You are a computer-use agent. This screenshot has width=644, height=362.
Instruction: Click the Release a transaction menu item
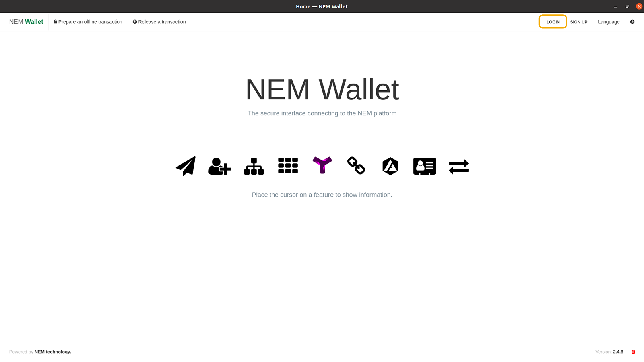[x=159, y=22]
